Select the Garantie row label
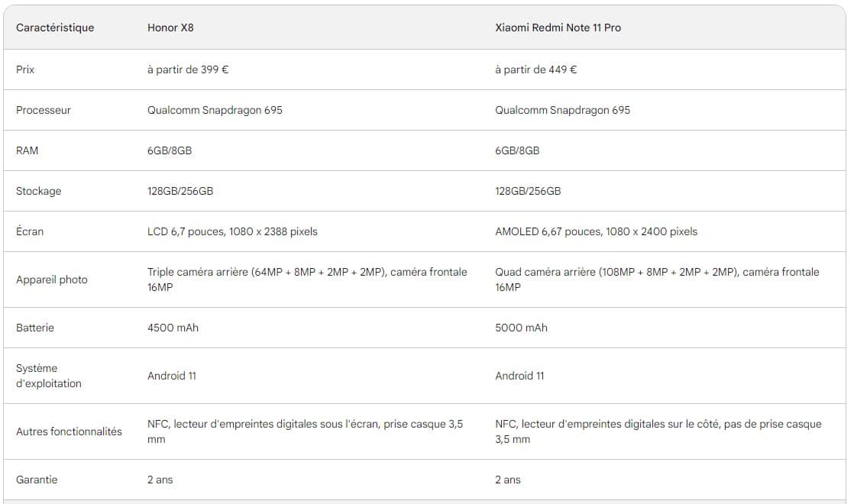The image size is (854, 504). (37, 480)
